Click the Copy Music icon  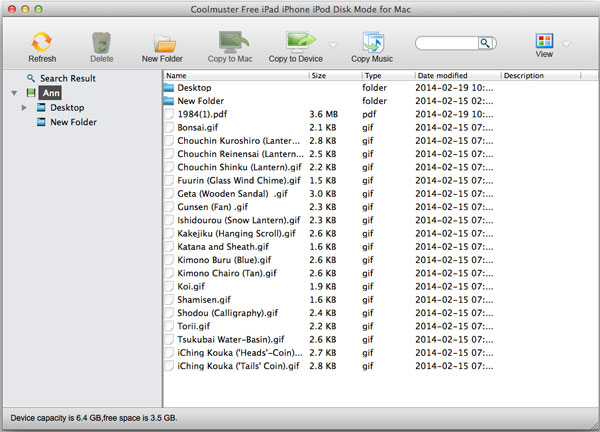point(373,42)
